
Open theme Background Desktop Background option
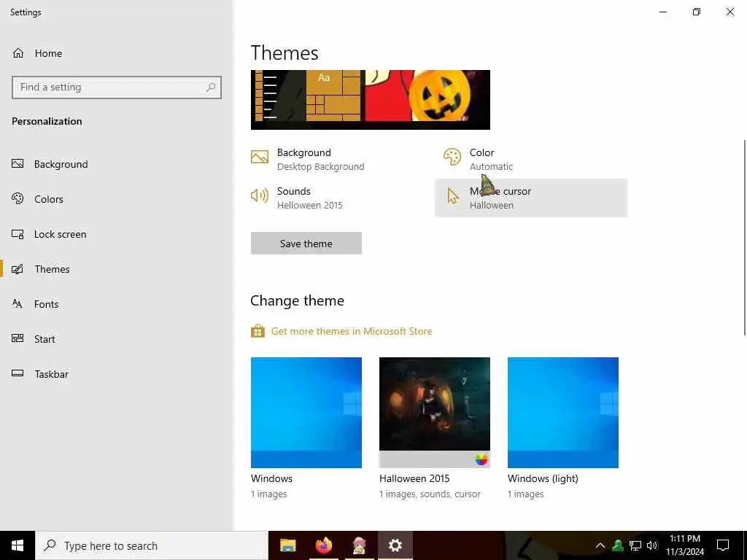click(x=339, y=160)
